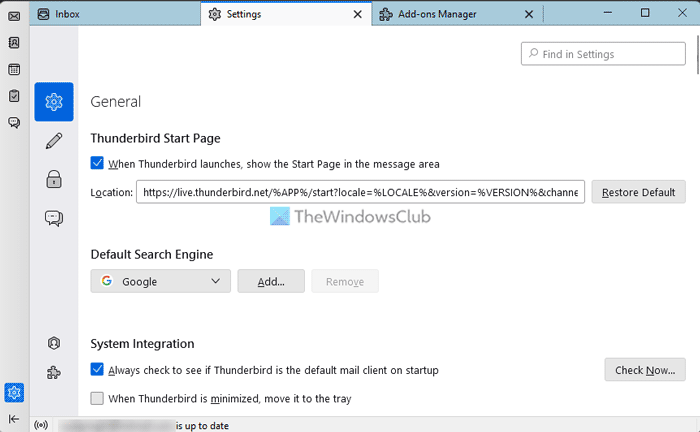Open Privacy & Security lock icon

tap(54, 179)
